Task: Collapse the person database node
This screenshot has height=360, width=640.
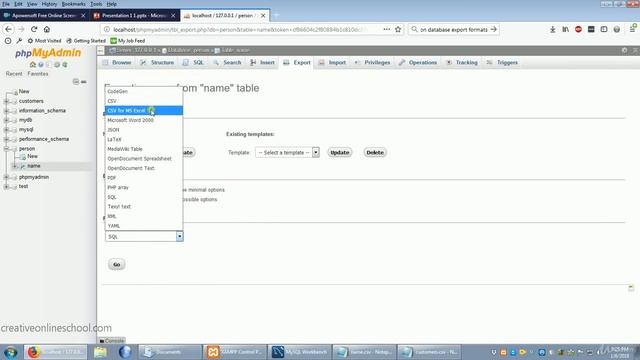Action: [7, 149]
